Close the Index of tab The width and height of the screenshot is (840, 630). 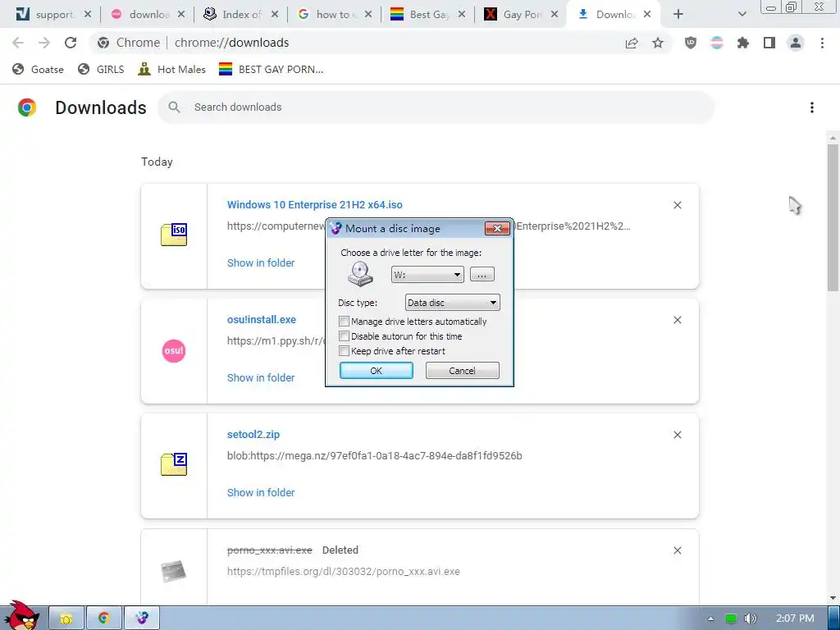pos(275,15)
